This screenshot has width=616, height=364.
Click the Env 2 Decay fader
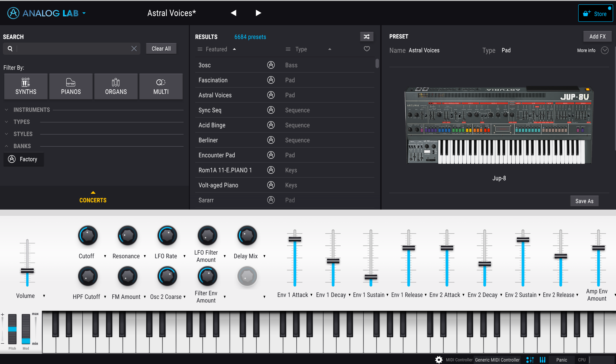click(x=485, y=264)
